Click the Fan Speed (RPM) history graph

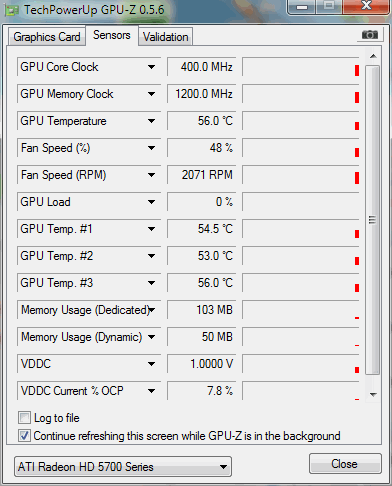(301, 175)
